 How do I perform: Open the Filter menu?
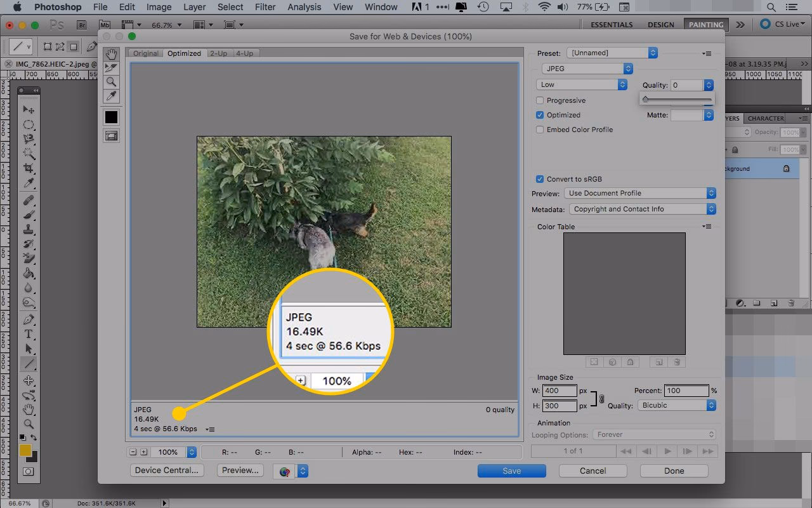click(x=265, y=7)
